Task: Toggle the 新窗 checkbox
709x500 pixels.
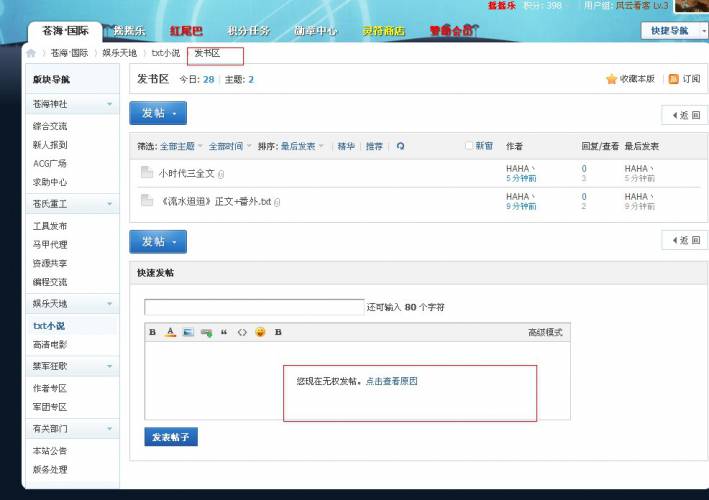Action: 468,146
